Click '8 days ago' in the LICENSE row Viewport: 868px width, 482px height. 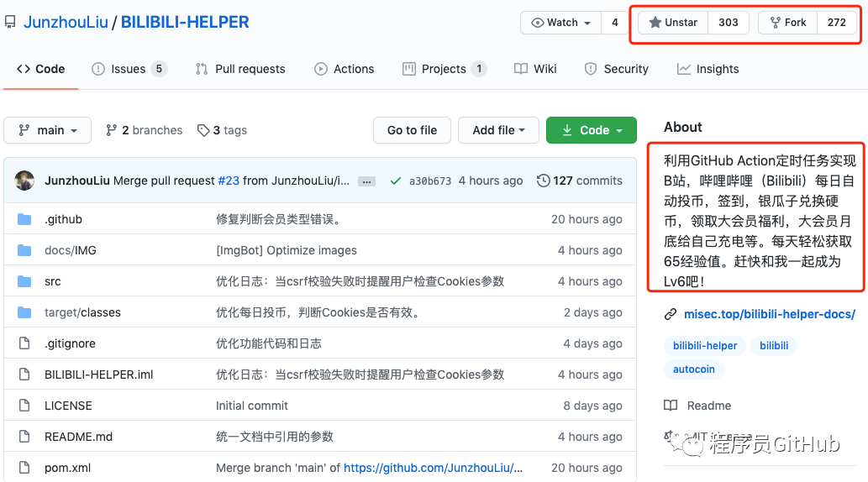[x=592, y=406]
